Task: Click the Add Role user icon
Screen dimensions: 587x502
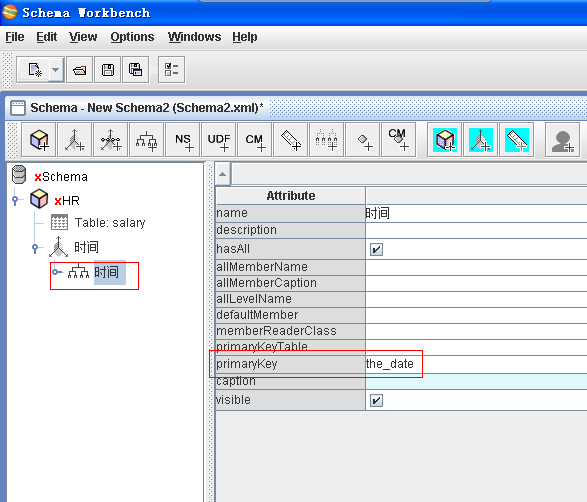Action: (x=563, y=140)
